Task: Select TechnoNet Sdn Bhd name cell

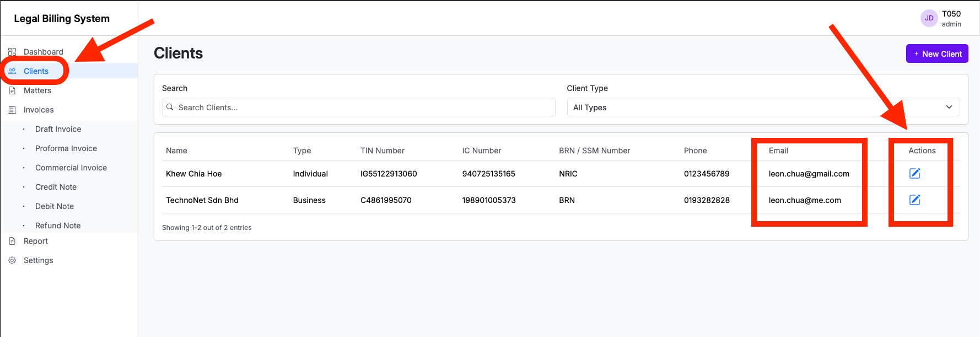Action: [x=202, y=200]
